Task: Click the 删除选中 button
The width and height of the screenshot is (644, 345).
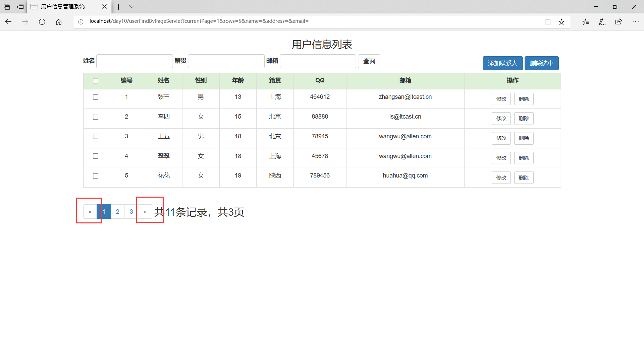Action: pos(541,63)
